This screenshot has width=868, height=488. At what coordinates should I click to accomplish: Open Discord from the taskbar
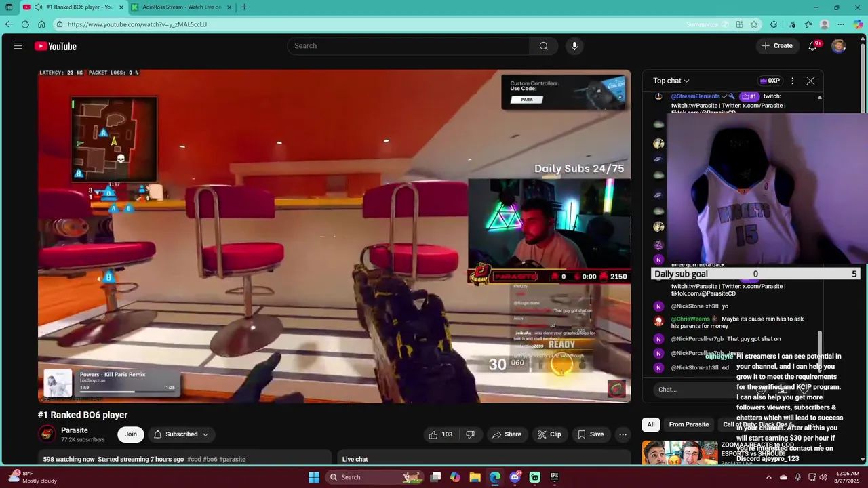(x=515, y=477)
